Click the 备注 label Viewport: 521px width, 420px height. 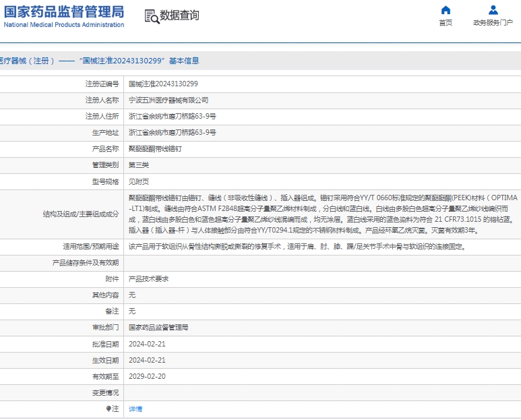coord(112,311)
